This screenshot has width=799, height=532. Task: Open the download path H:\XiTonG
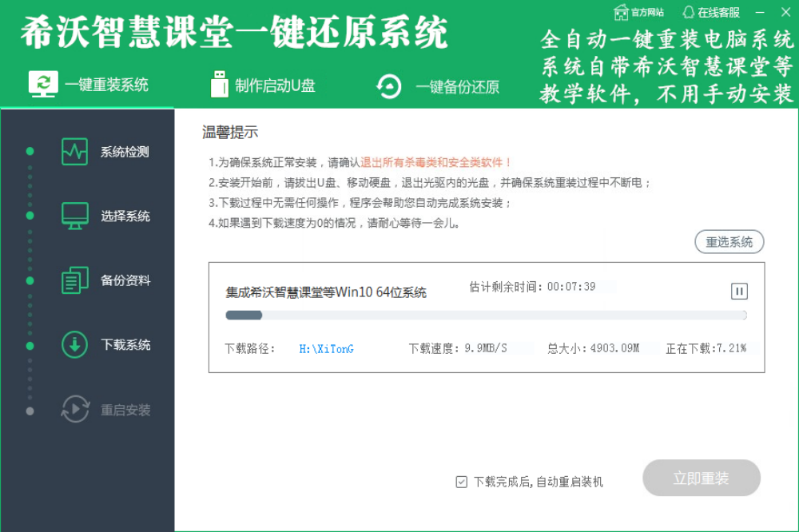[326, 349]
